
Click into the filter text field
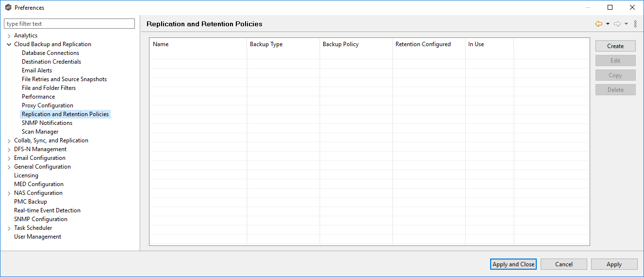(69, 24)
